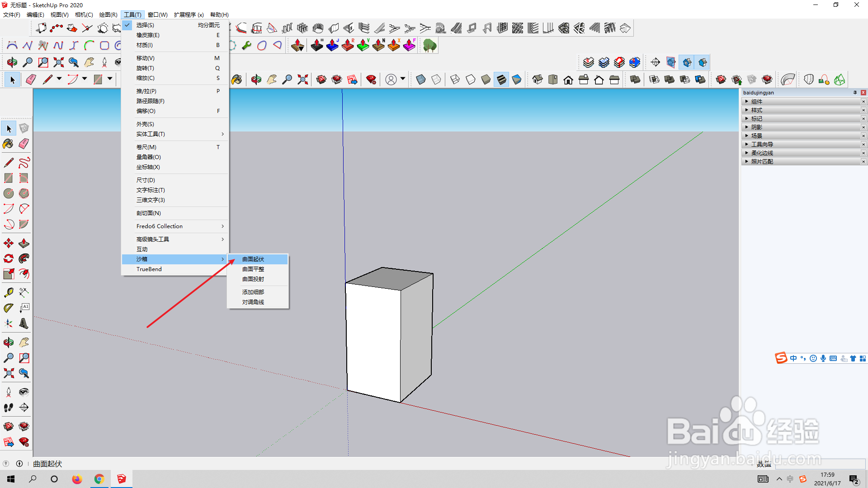Image resolution: width=868 pixels, height=488 pixels.
Task: Open Chrome from the taskbar
Action: (x=99, y=479)
